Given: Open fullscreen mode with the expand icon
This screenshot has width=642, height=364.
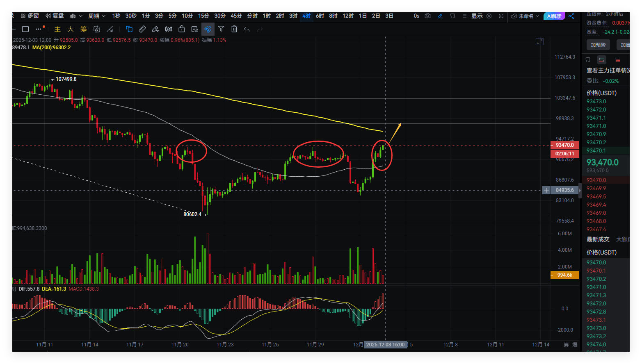Looking at the screenshot, I should click(501, 16).
